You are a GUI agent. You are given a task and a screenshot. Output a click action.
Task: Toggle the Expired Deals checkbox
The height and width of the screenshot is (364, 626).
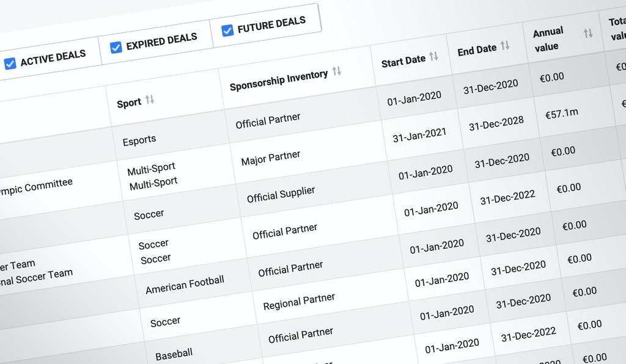click(116, 47)
